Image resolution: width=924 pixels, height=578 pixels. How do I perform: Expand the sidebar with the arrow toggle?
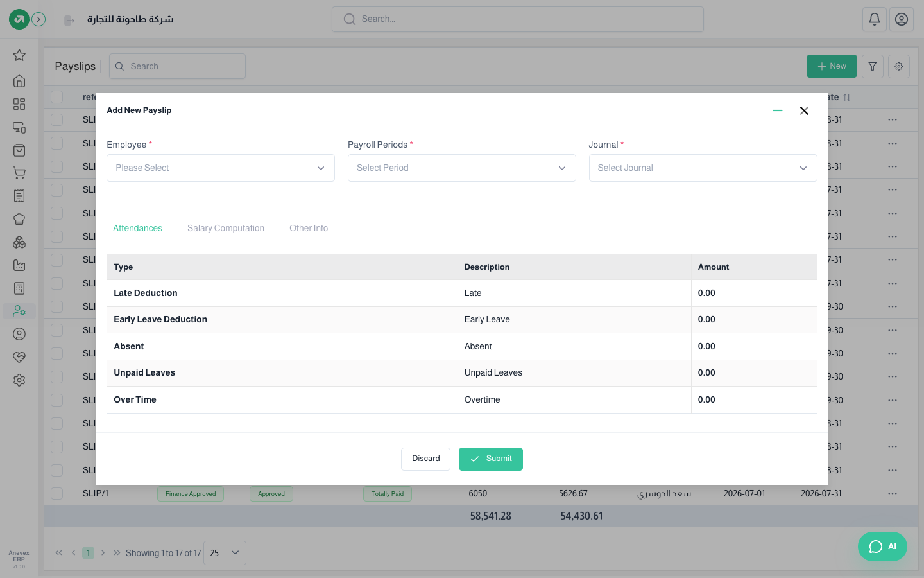38,19
